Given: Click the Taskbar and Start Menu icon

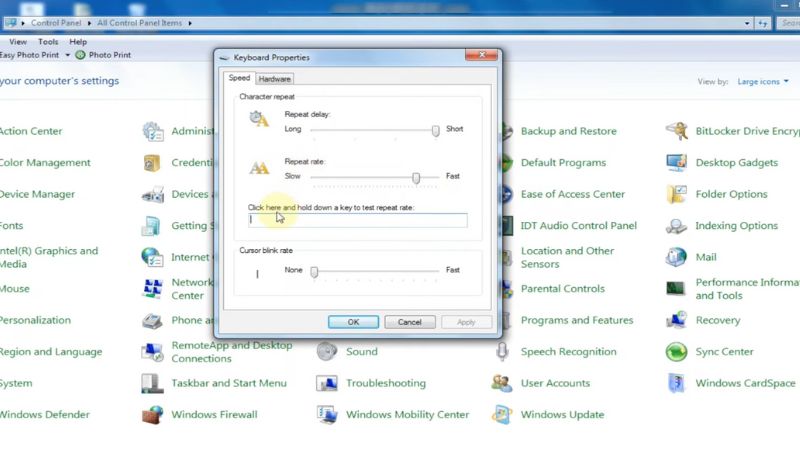Looking at the screenshot, I should pos(152,383).
